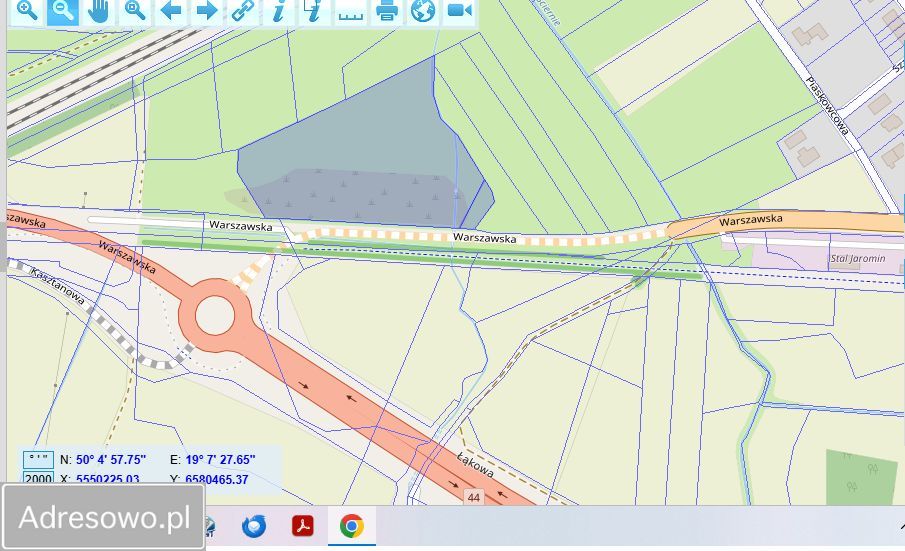Viewport: 905px width, 551px height.
Task: Click the chain link icon
Action: pyautogui.click(x=243, y=10)
